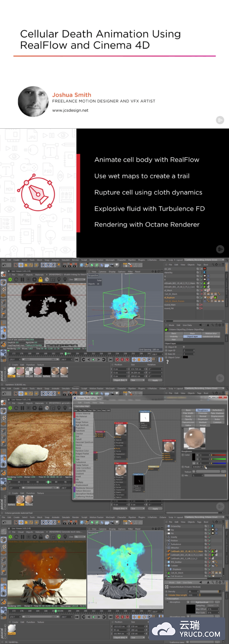Open the Octane menu in Node Editor screenshot

pyautogui.click(x=163, y=388)
